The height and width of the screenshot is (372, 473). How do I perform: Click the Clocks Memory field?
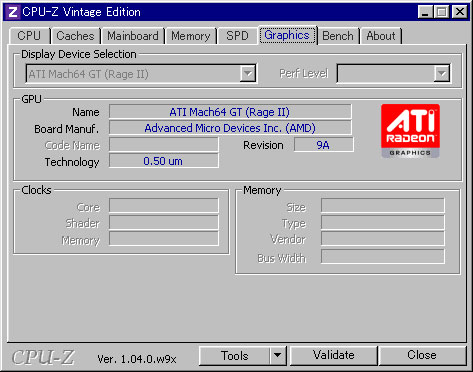(164, 239)
